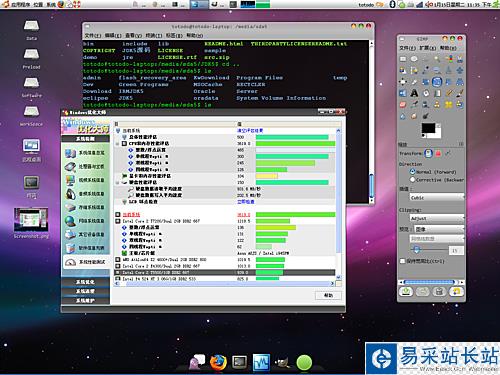The image size is (500, 375).
Task: Switch to the 系统清理 section
Action: [85, 291]
